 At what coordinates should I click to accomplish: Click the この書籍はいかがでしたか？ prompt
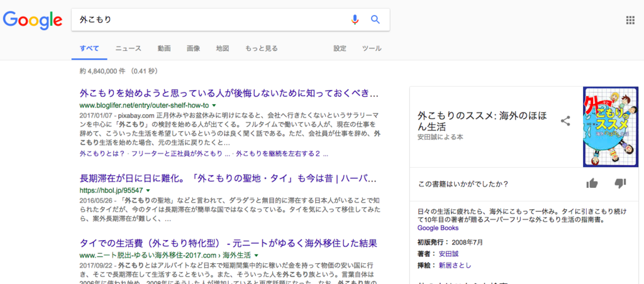(464, 184)
